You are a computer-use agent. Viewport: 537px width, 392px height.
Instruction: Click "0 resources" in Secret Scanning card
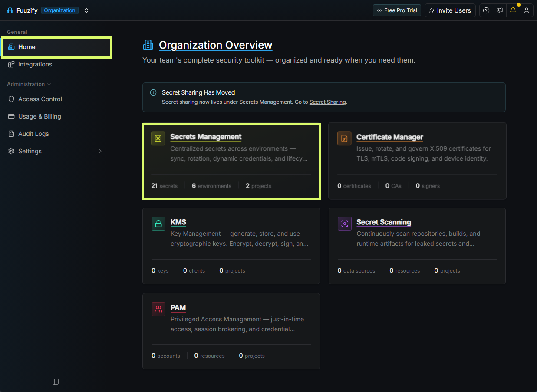(405, 270)
